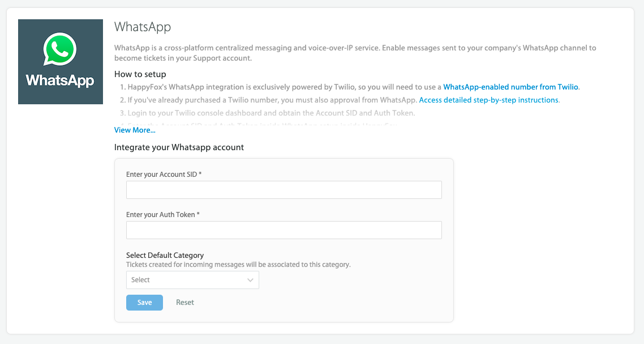The width and height of the screenshot is (644, 344).
Task: Click the dropdown chevron arrow icon
Action: [250, 280]
